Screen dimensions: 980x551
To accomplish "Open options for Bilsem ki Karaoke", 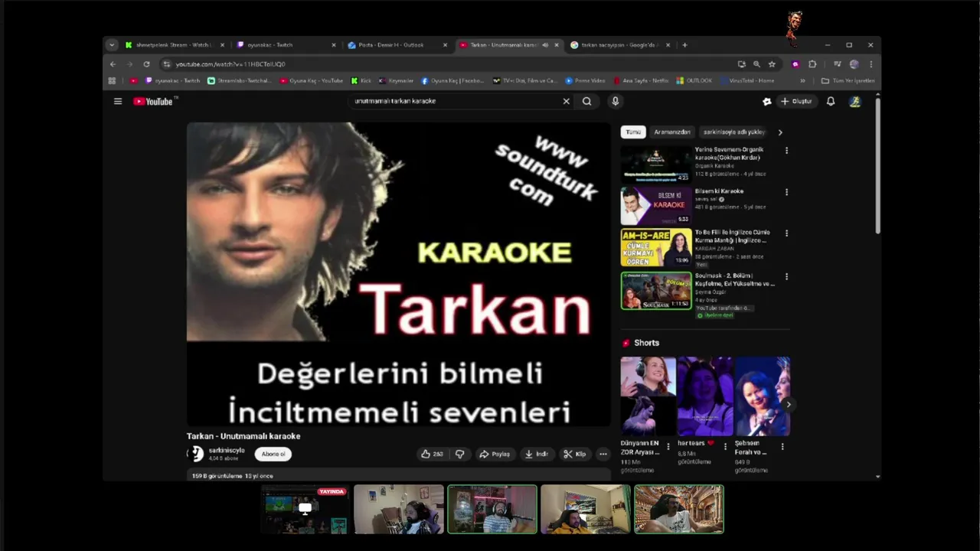I will (x=786, y=192).
